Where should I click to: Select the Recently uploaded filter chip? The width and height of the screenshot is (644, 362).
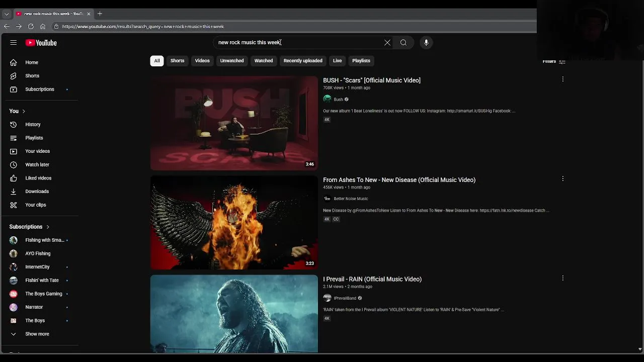303,61
